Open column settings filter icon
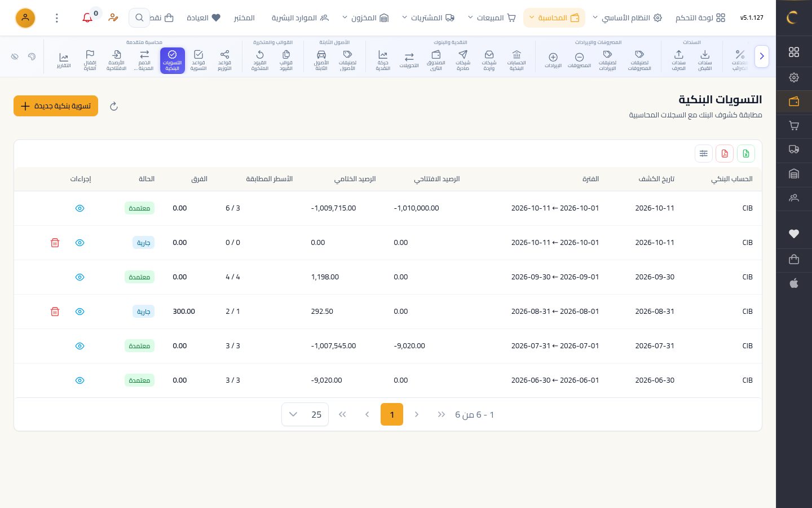Viewport: 812px width, 508px height. tap(704, 154)
